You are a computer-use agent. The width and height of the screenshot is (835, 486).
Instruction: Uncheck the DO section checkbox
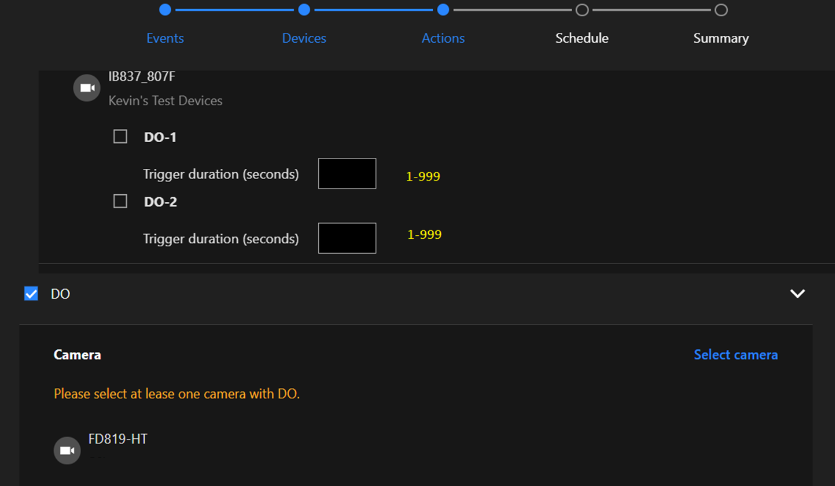31,294
